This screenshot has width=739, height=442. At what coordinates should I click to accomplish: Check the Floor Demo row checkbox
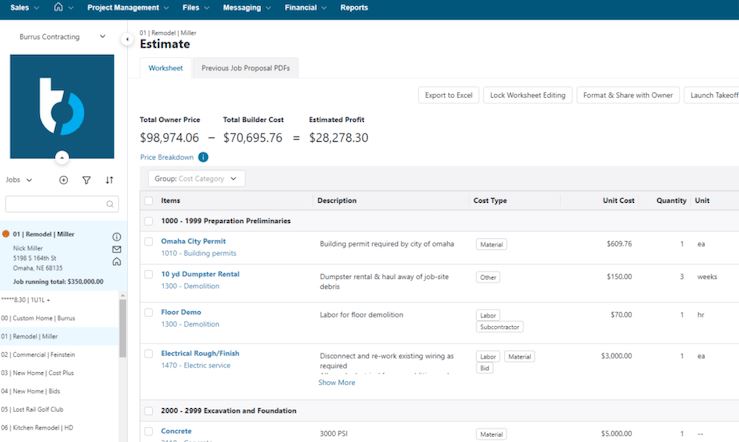148,312
